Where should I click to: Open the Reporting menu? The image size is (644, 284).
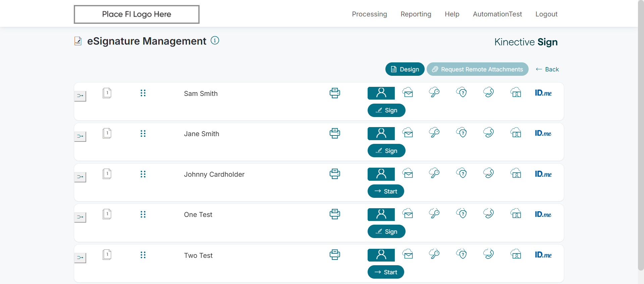(416, 14)
